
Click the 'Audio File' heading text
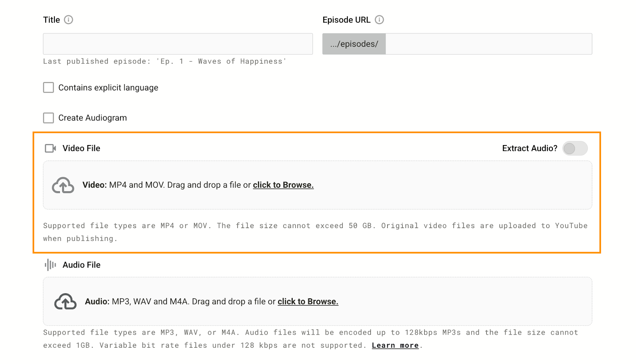[81, 265]
